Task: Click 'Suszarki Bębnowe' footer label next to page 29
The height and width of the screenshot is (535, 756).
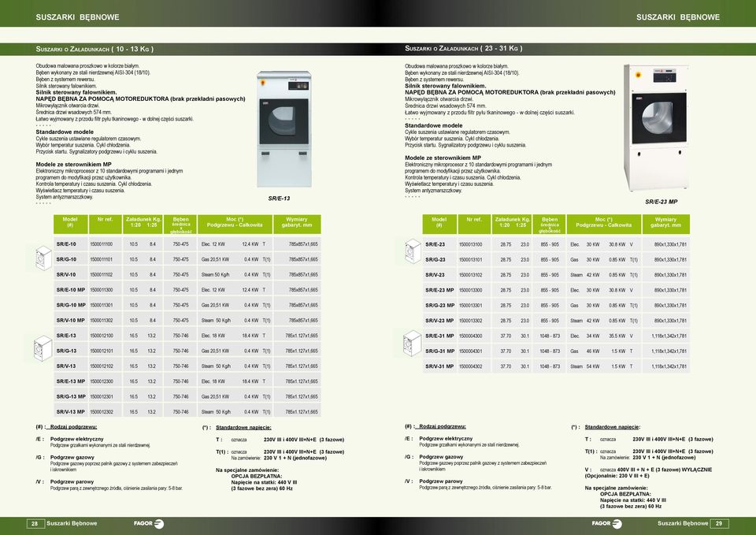Action: tap(683, 523)
